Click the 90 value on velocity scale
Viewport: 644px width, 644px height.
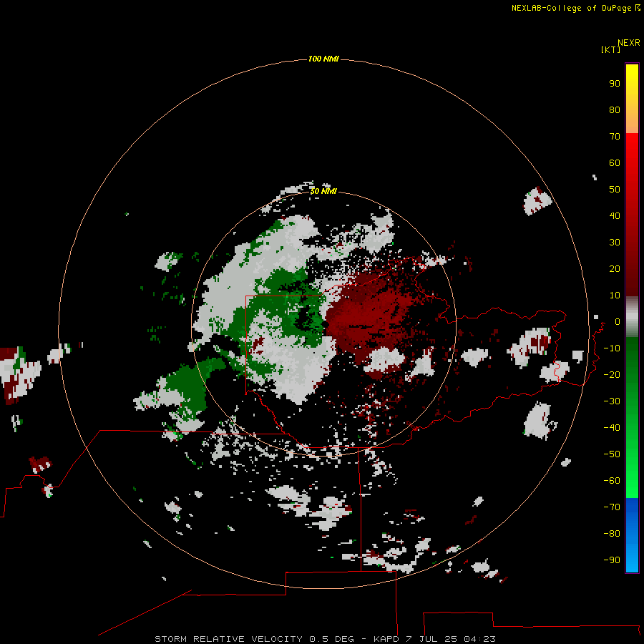click(x=615, y=84)
